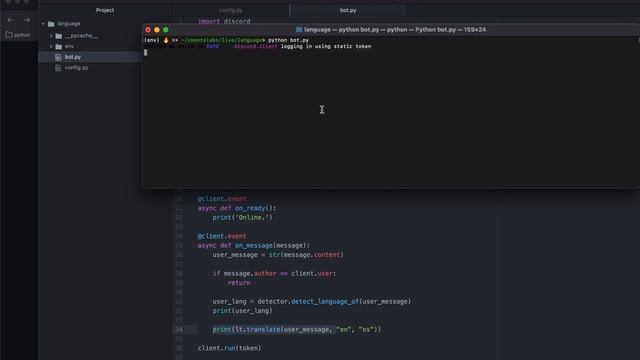
Task: Click the env folder icon
Action: (x=59, y=47)
